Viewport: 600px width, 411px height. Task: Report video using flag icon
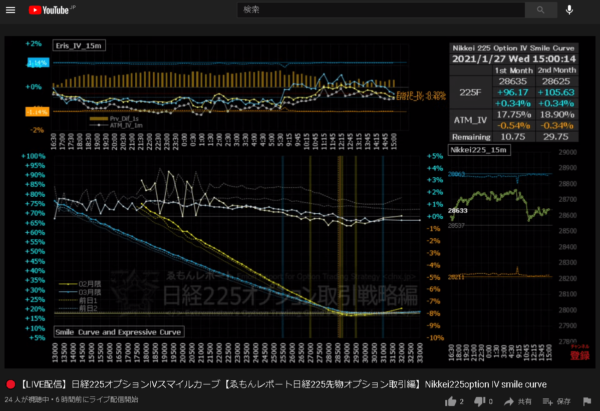click(592, 400)
